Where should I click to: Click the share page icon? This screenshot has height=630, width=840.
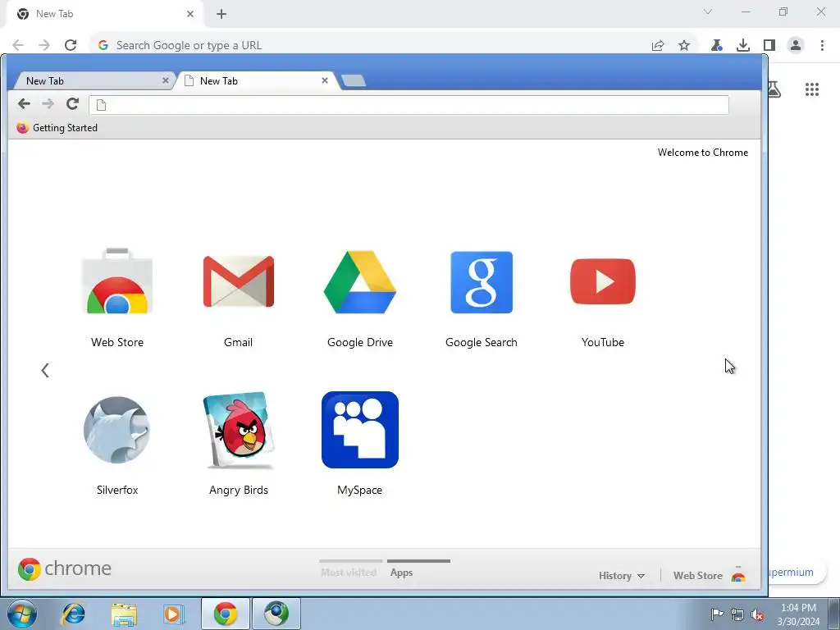pyautogui.click(x=658, y=46)
